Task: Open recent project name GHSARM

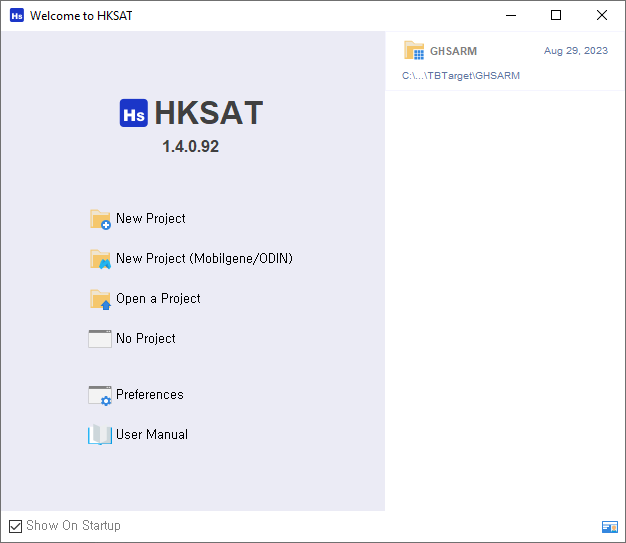Action: (x=453, y=51)
